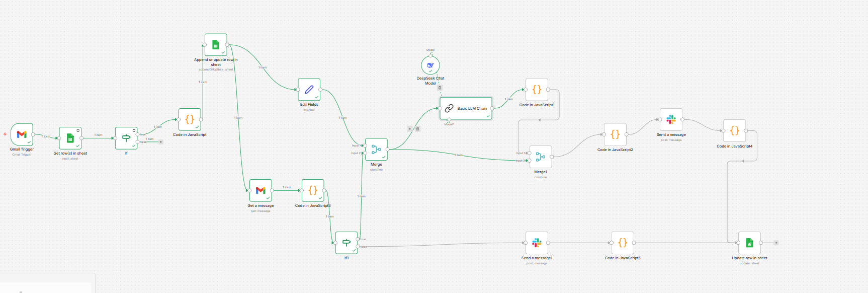Click the DeepSeek Chat Model node
Viewport: 868px width, 293px height.
click(x=430, y=65)
